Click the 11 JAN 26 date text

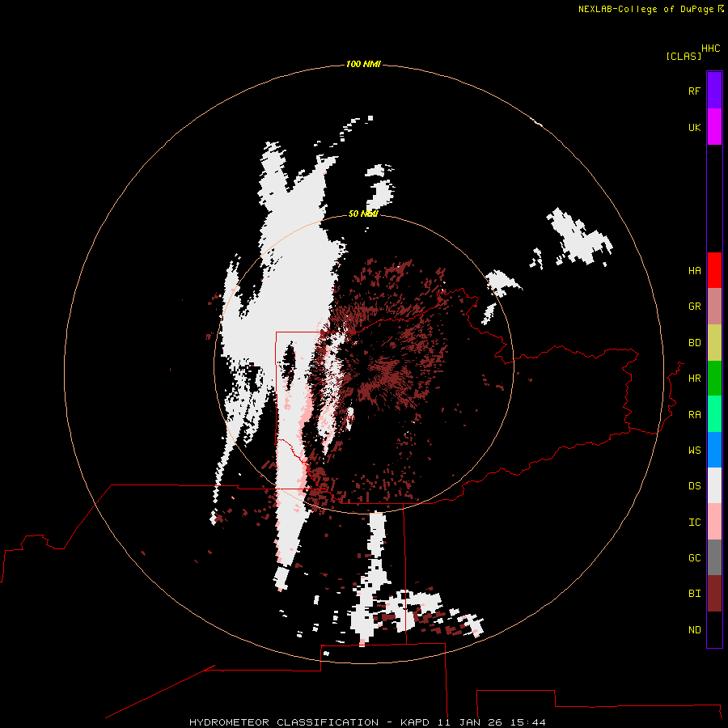(470, 722)
